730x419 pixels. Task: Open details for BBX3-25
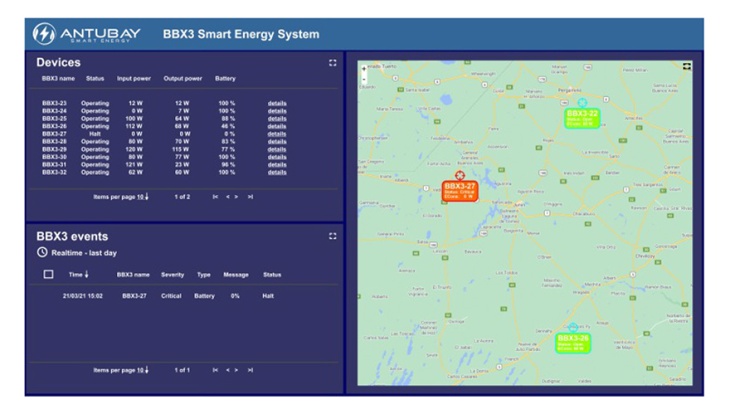pos(277,119)
